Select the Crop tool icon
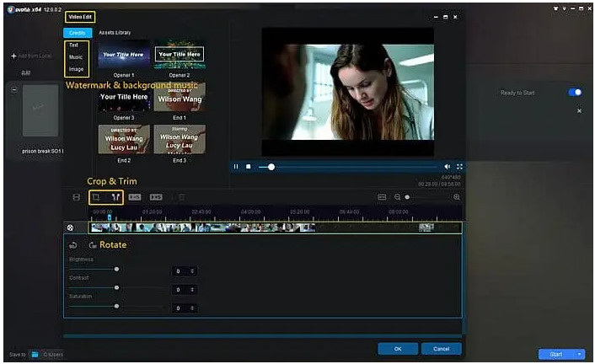The width and height of the screenshot is (595, 364). point(96,197)
